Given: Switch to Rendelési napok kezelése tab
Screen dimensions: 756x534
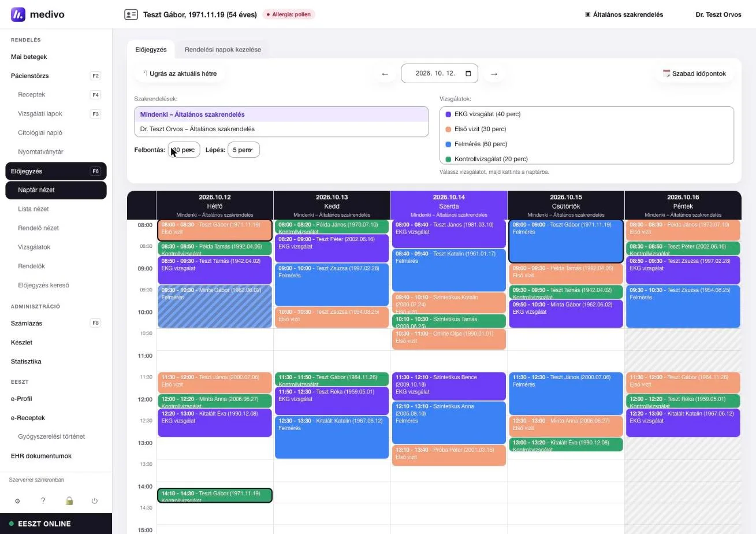Looking at the screenshot, I should point(223,50).
